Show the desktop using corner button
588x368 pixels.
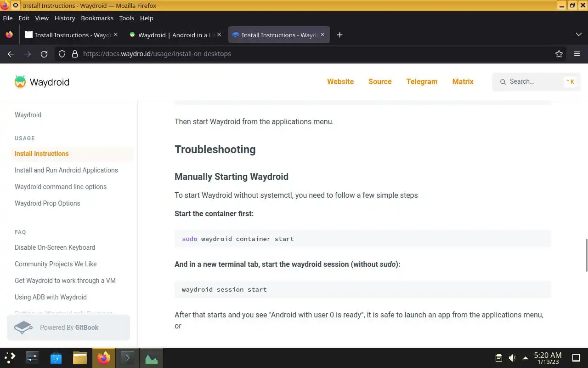click(x=576, y=358)
